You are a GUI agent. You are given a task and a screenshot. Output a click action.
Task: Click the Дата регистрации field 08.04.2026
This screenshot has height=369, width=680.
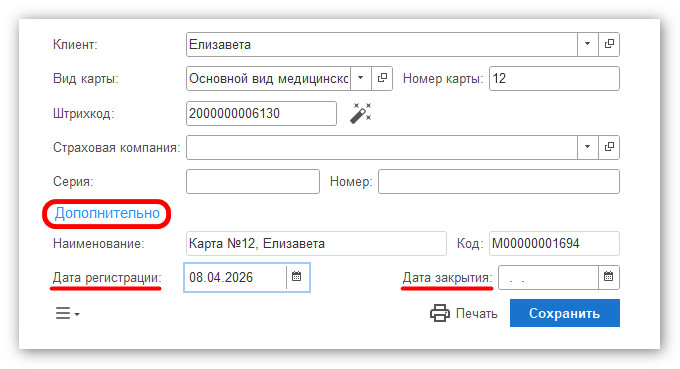[235, 277]
